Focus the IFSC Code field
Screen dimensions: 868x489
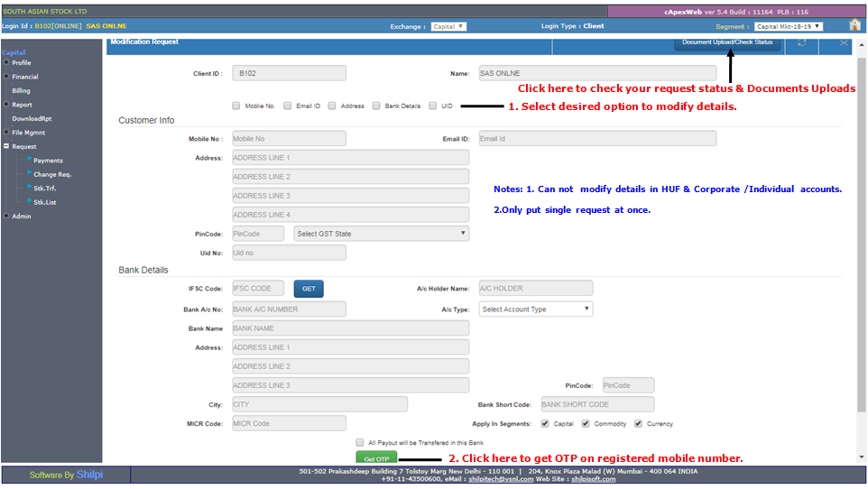258,289
